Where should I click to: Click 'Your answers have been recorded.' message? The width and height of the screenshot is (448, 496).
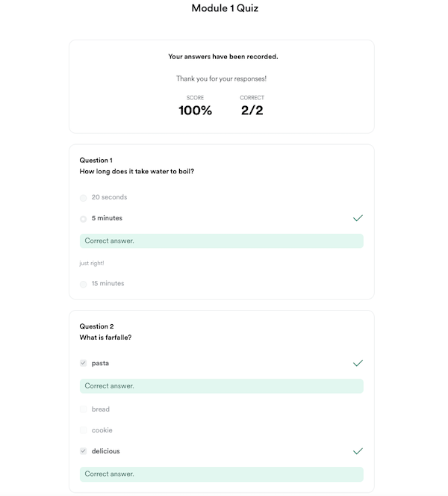[x=223, y=57]
